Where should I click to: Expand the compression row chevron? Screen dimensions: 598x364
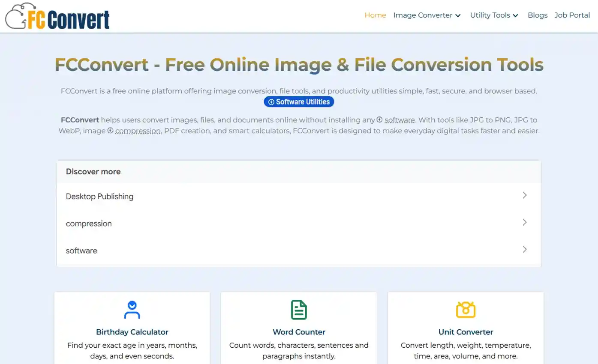pyautogui.click(x=525, y=222)
